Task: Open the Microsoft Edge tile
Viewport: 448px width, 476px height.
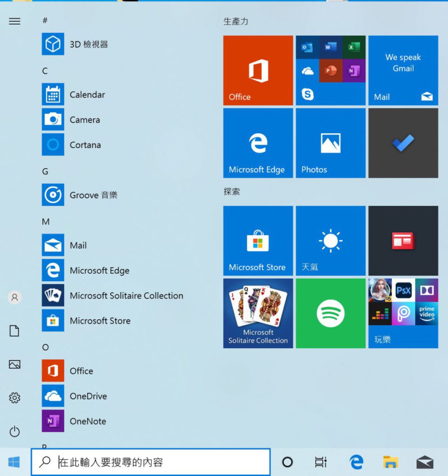Action: 258,143
